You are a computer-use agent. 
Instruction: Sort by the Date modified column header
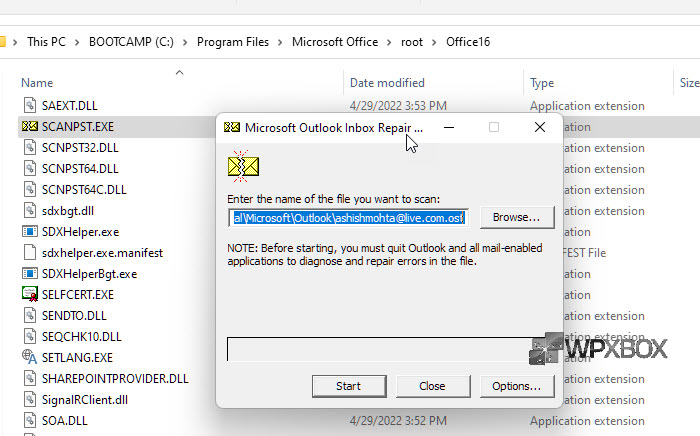[387, 83]
